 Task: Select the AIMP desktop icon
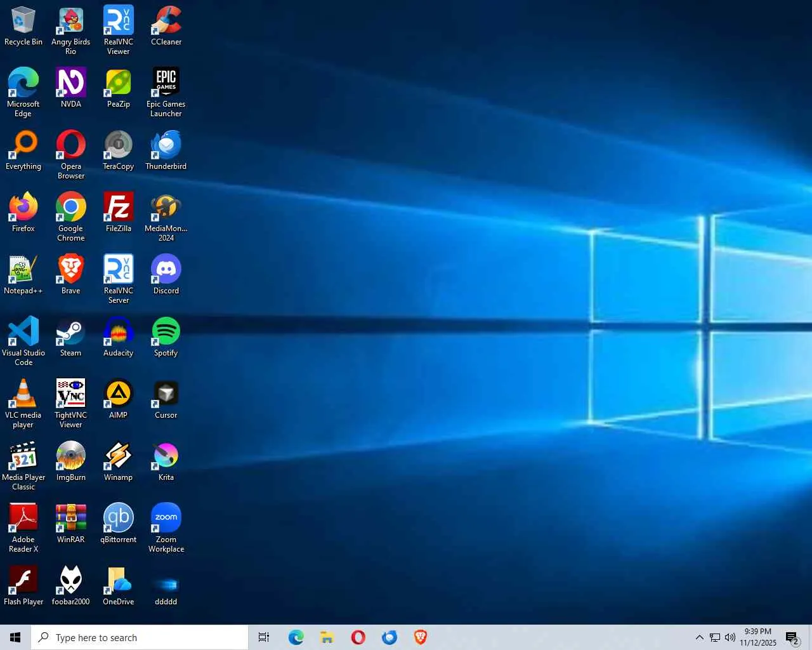(119, 399)
